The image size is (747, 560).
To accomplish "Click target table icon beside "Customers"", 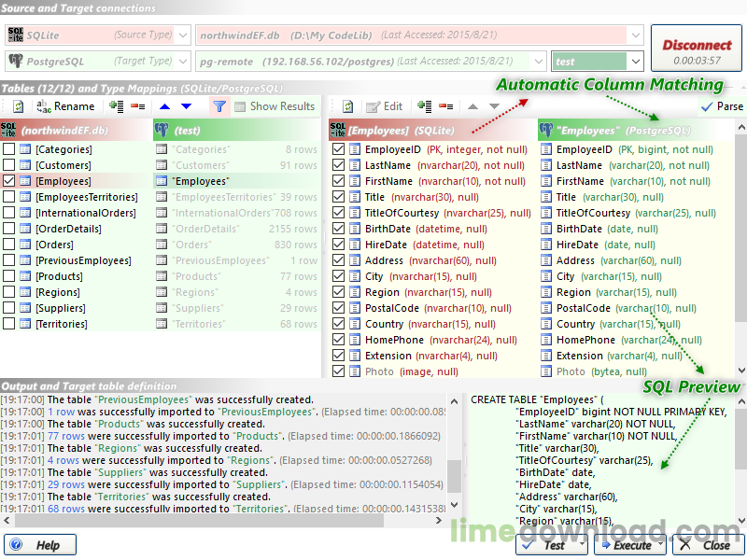I will click(162, 165).
